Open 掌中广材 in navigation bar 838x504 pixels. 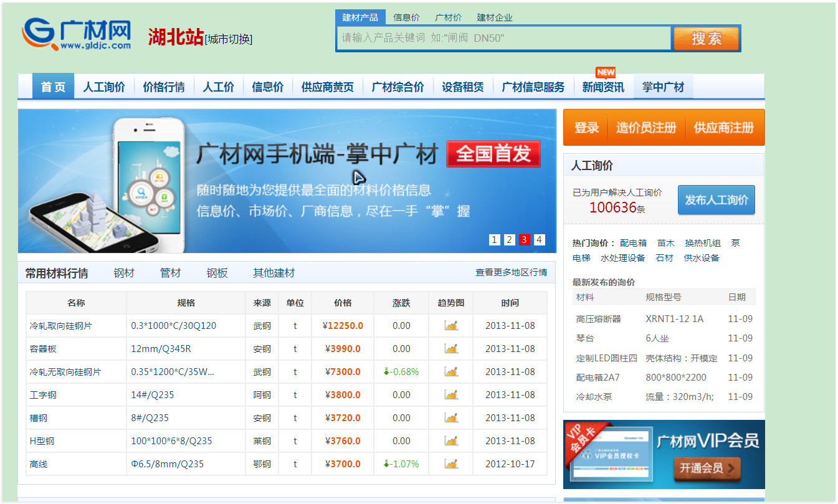664,87
